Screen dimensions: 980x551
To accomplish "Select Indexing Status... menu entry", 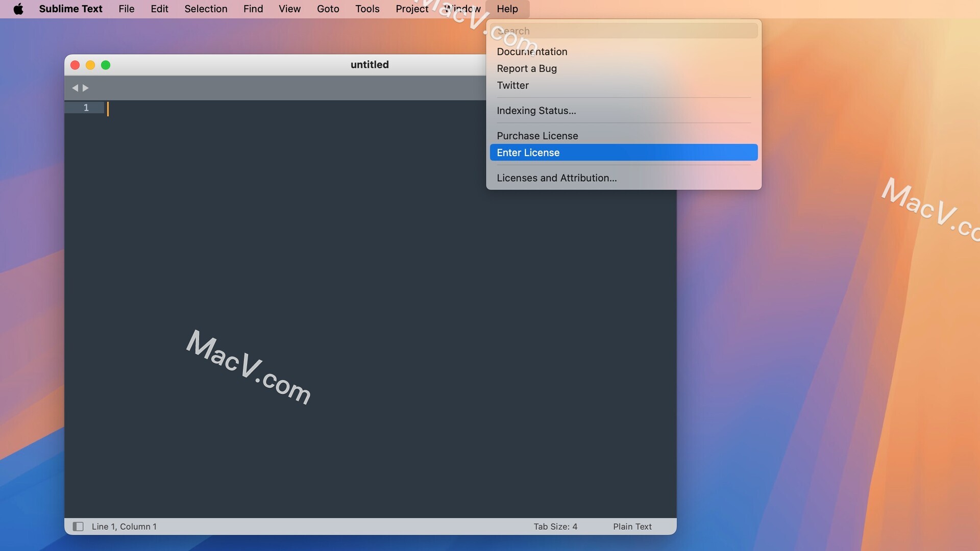I will [624, 111].
